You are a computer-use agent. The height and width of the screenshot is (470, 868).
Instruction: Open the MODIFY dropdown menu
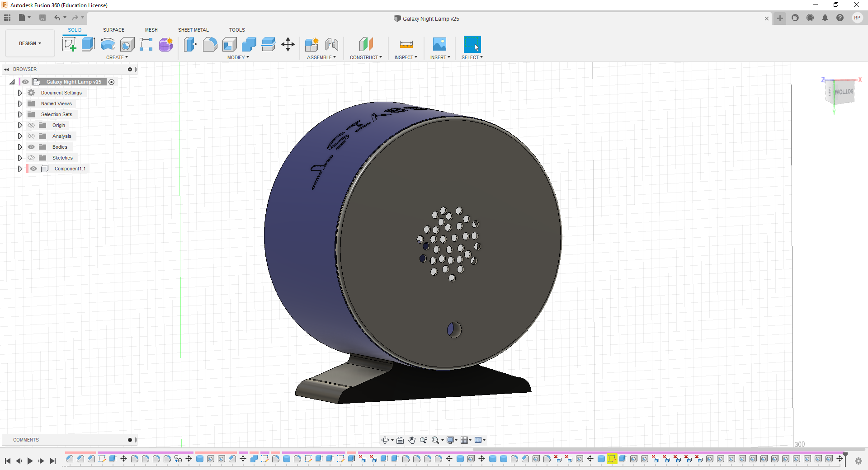[x=238, y=57]
